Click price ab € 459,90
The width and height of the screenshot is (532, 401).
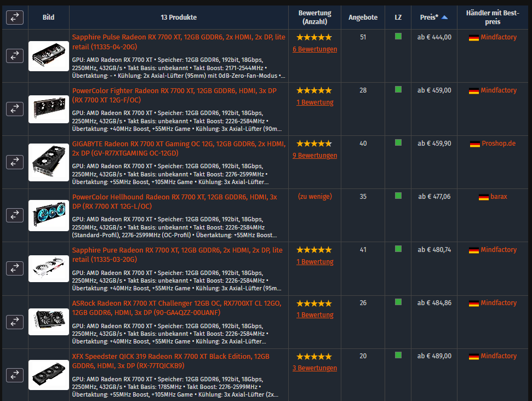click(x=434, y=144)
